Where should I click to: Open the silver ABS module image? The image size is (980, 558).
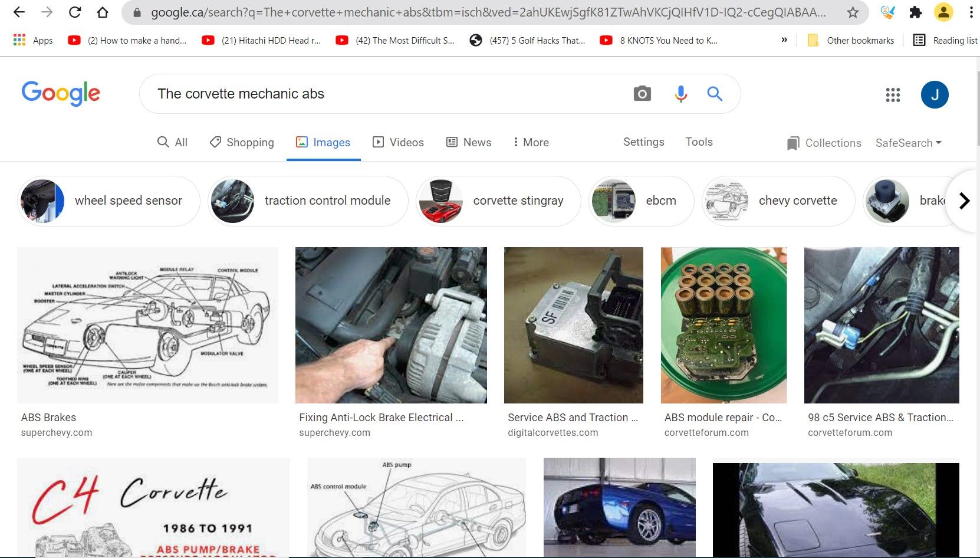[x=574, y=325]
